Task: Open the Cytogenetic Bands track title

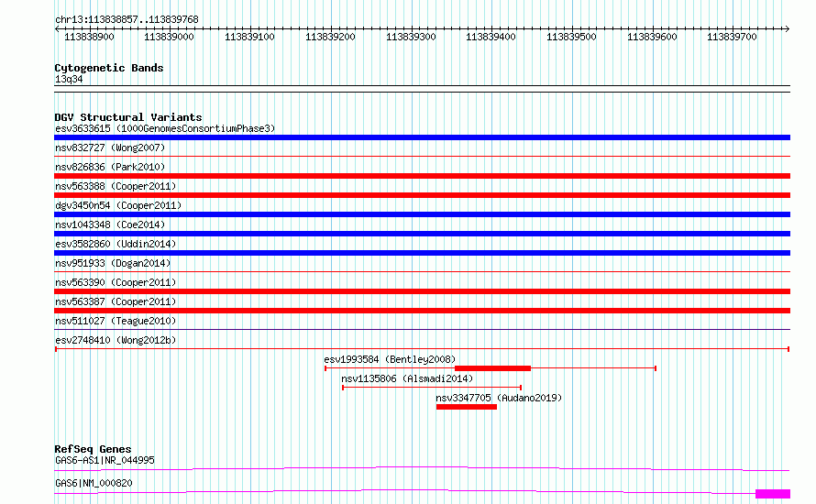Action: 109,68
